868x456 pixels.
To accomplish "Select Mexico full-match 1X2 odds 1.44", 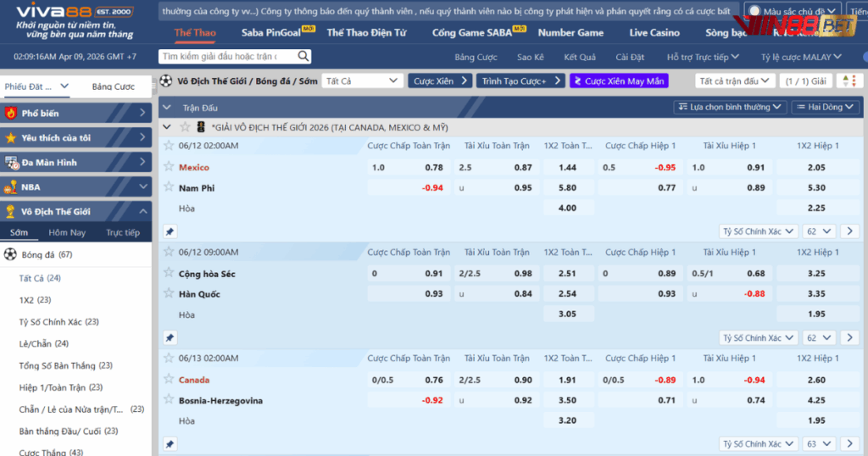I will pyautogui.click(x=567, y=168).
